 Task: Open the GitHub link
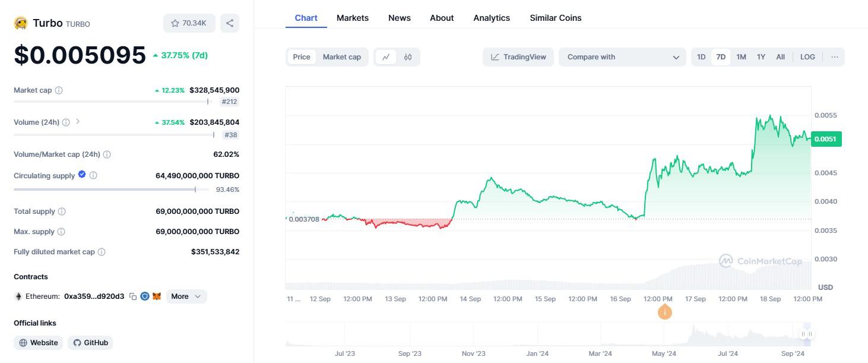pos(90,343)
